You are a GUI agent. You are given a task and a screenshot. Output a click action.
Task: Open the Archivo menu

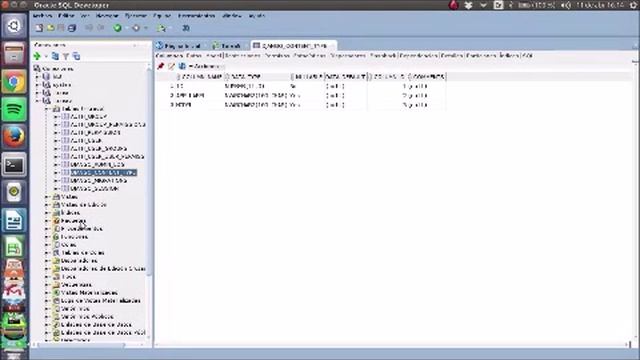tap(42, 16)
